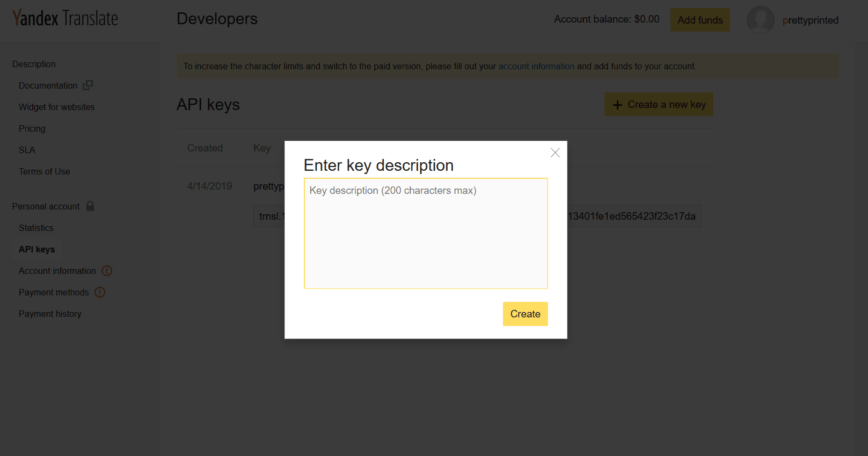Close the key description dialog
Viewport: 868px width, 456px height.
(555, 153)
